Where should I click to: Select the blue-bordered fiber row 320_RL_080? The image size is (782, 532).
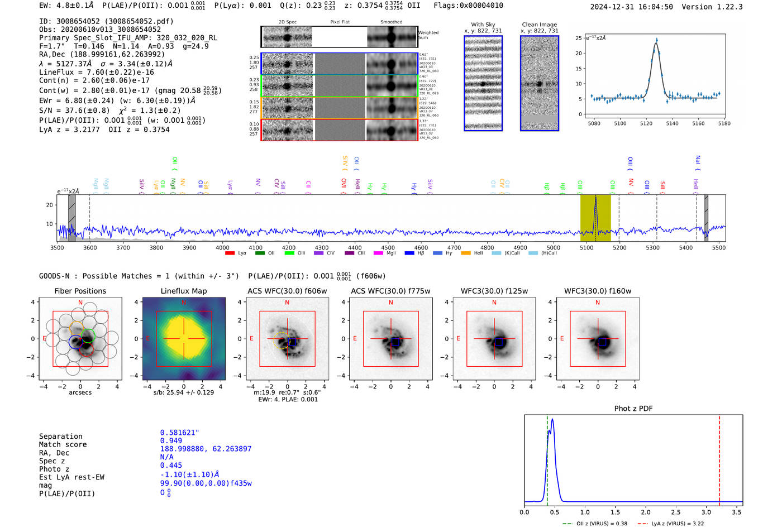[x=339, y=64]
